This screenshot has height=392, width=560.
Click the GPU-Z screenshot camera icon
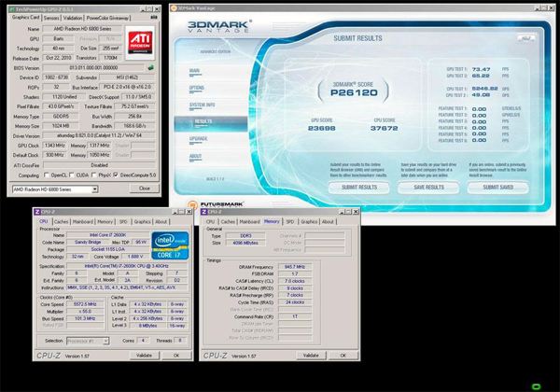pyautogui.click(x=154, y=17)
